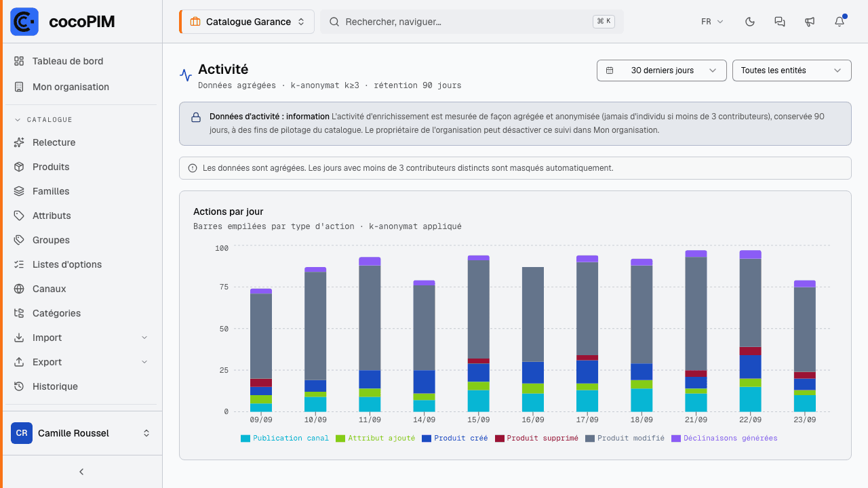Screen dimensions: 868x488
Task: Open the FR language selector
Action: click(x=712, y=22)
